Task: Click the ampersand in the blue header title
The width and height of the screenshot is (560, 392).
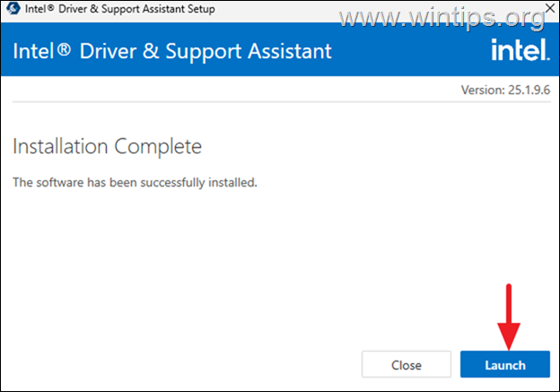Action: tap(151, 51)
